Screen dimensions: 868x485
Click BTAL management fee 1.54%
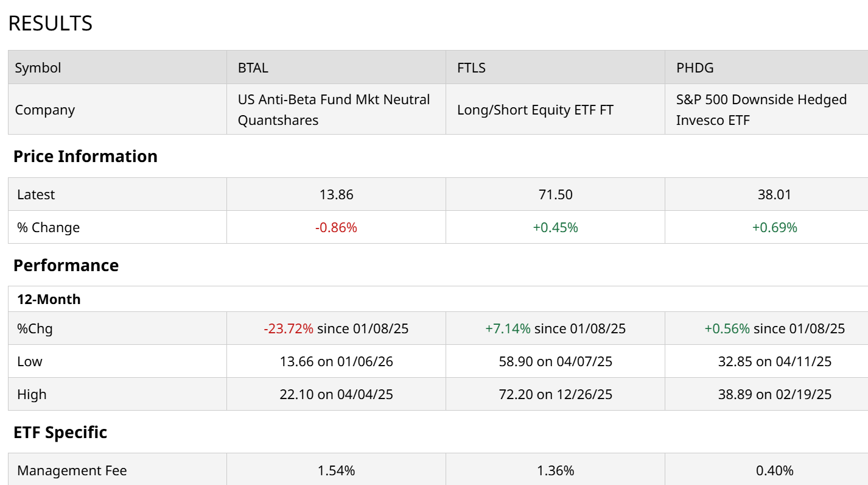(x=336, y=471)
